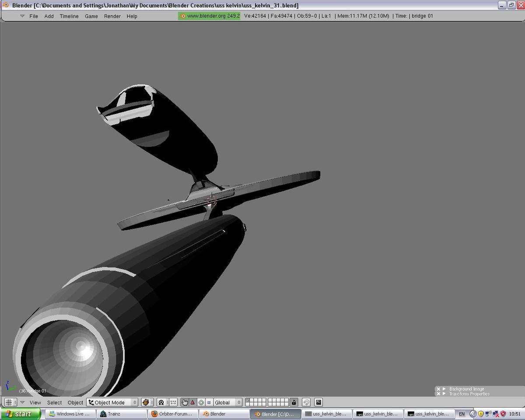Switch to Trainz taskbar item
525x420 pixels.
[121, 413]
